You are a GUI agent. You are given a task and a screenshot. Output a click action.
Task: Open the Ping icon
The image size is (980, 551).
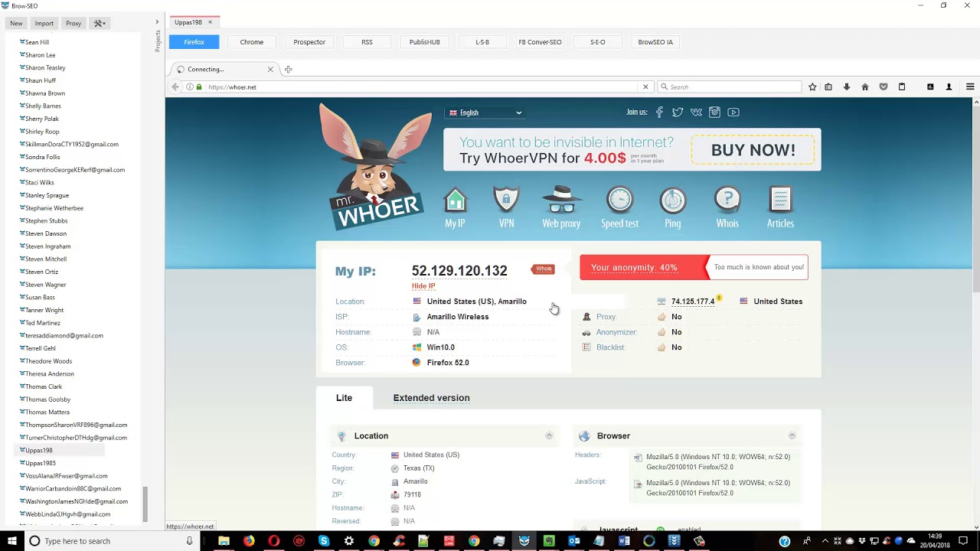[x=673, y=201]
